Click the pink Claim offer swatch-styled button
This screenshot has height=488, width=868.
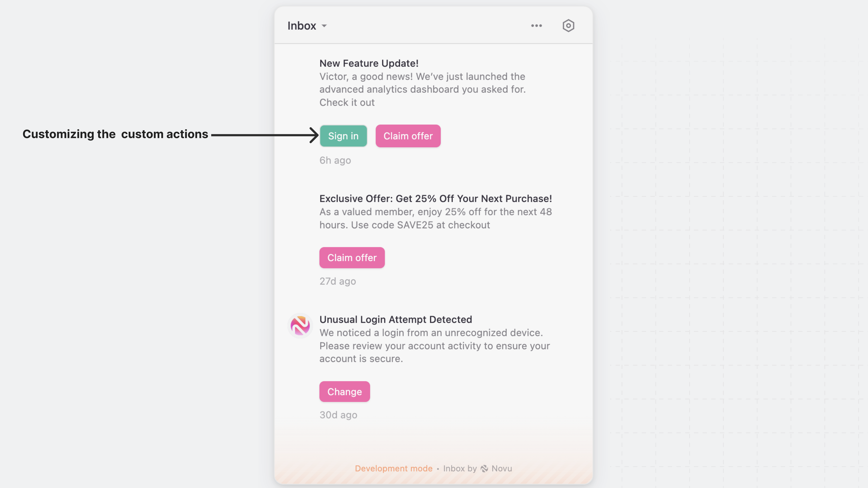click(408, 136)
